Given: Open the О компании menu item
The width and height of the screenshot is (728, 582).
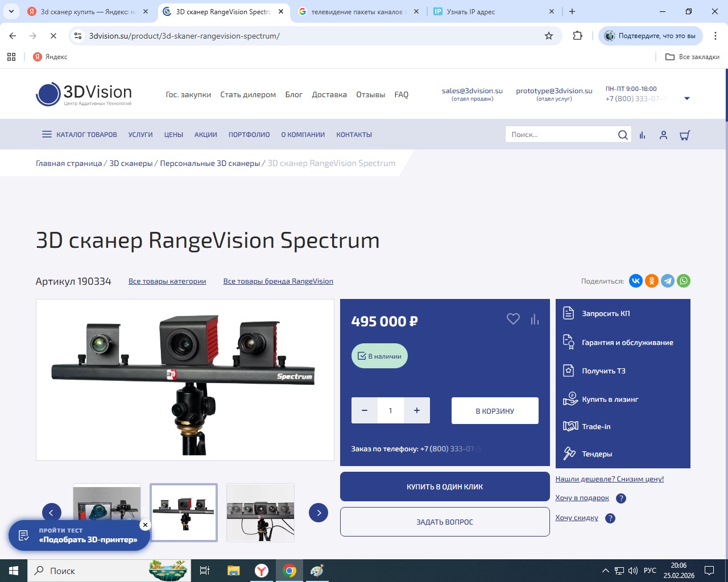Looking at the screenshot, I should (303, 135).
